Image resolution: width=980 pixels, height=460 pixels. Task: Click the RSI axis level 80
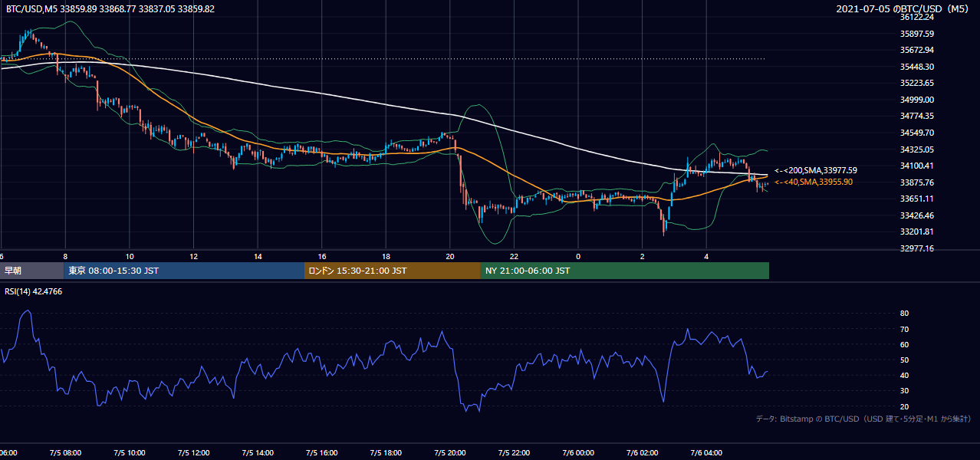click(x=904, y=314)
